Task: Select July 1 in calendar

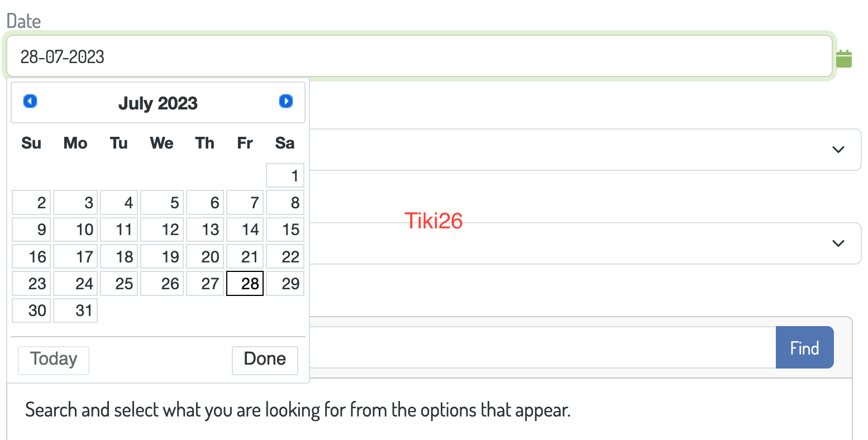Action: (285, 175)
